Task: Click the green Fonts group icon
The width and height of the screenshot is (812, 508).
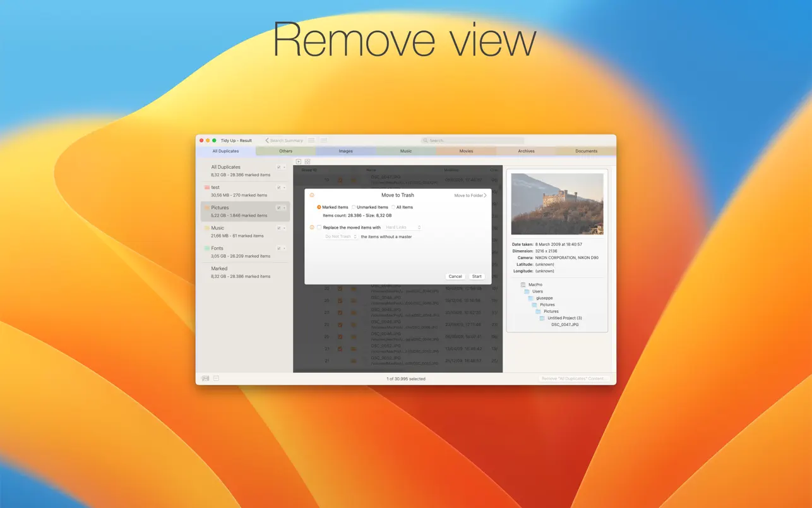Action: [207, 248]
